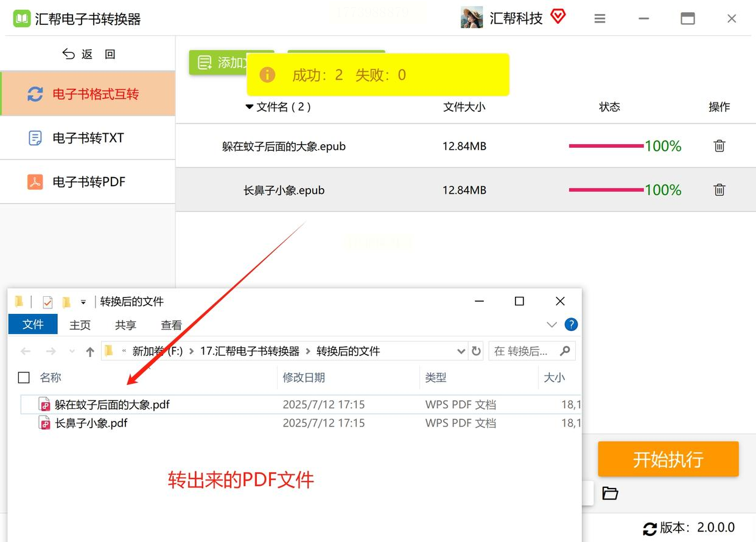Click 新加卷 (F:) in address path
This screenshot has width=756, height=542.
click(x=158, y=351)
